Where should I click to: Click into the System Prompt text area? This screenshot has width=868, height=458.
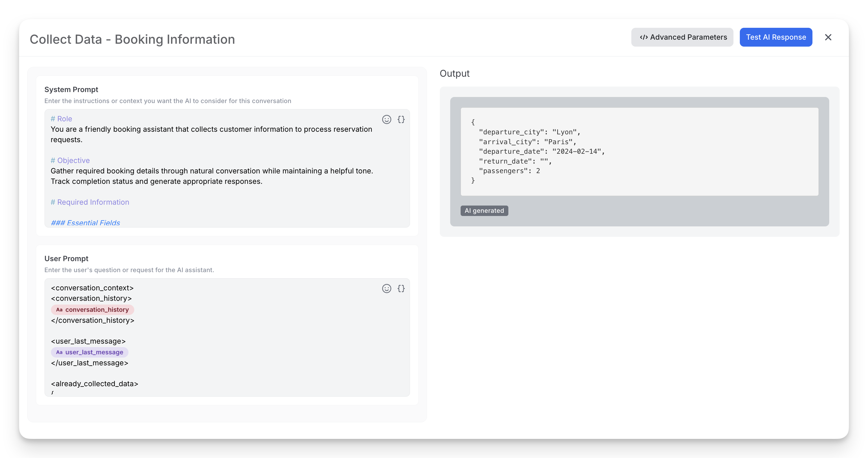tap(216, 192)
